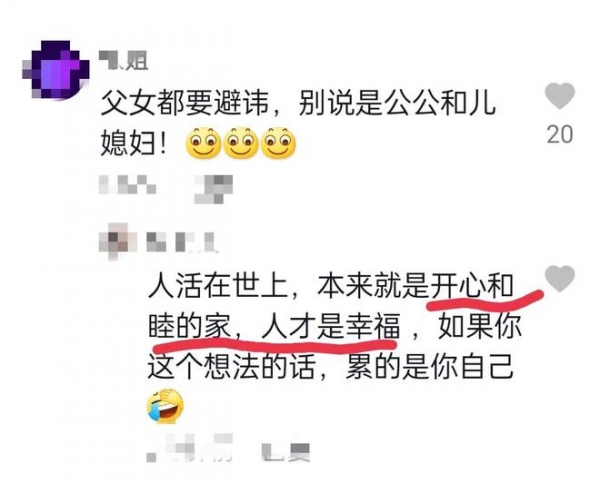Click the underlined text 人才是幸福
Image resolution: width=600 pixels, height=484 pixels.
(x=331, y=327)
